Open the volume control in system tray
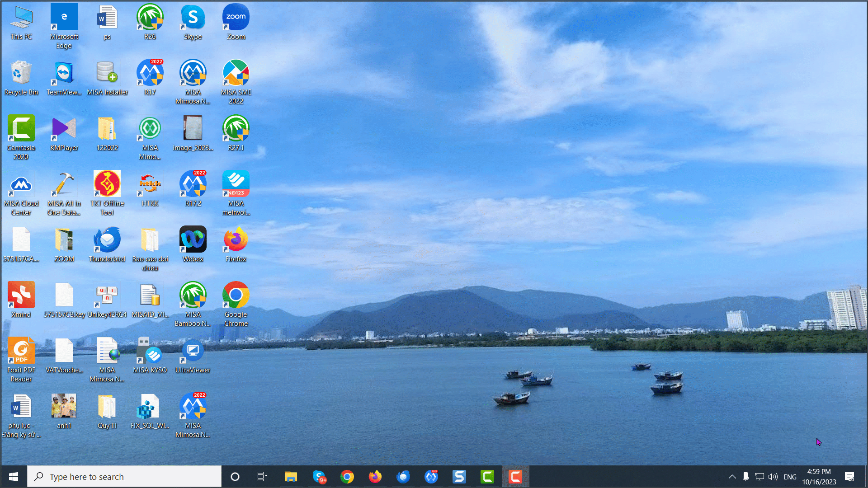Screen dimensions: 868x488 click(x=773, y=477)
